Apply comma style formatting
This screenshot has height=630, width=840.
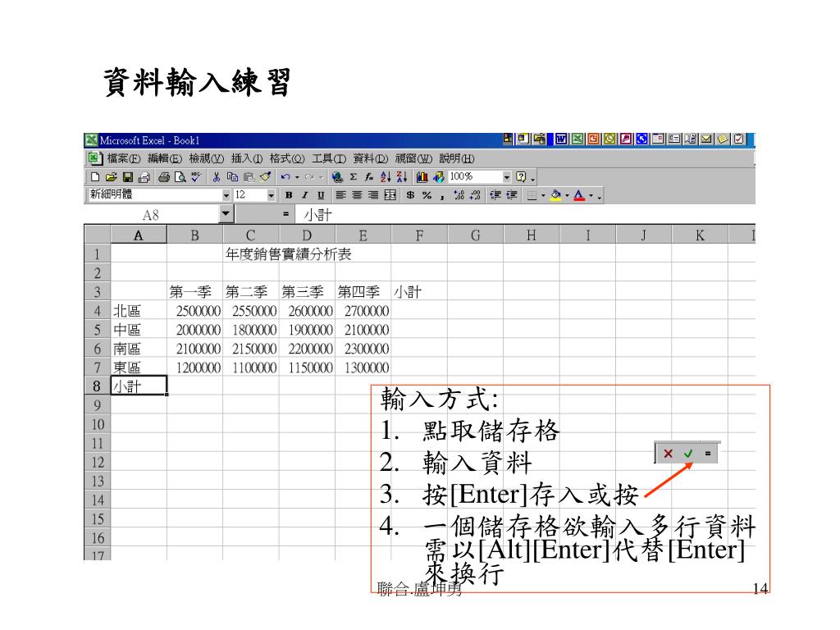[x=442, y=196]
